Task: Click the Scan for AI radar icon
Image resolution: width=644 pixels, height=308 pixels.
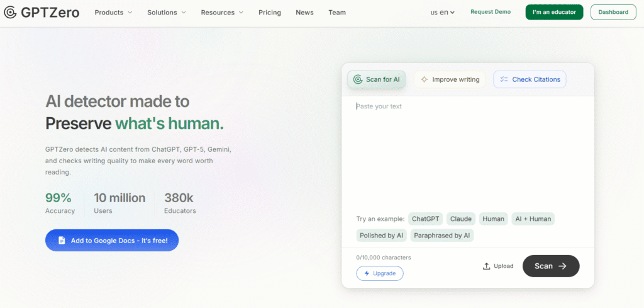Action: pyautogui.click(x=358, y=79)
